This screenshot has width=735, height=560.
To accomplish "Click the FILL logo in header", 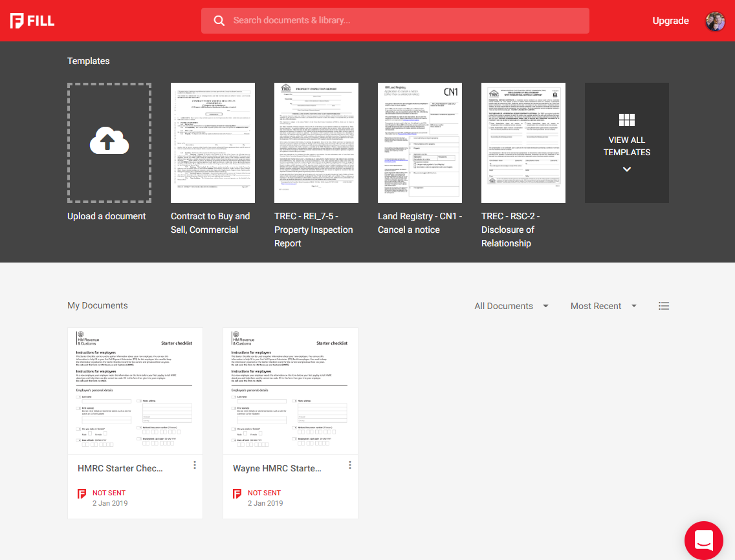I will [32, 21].
